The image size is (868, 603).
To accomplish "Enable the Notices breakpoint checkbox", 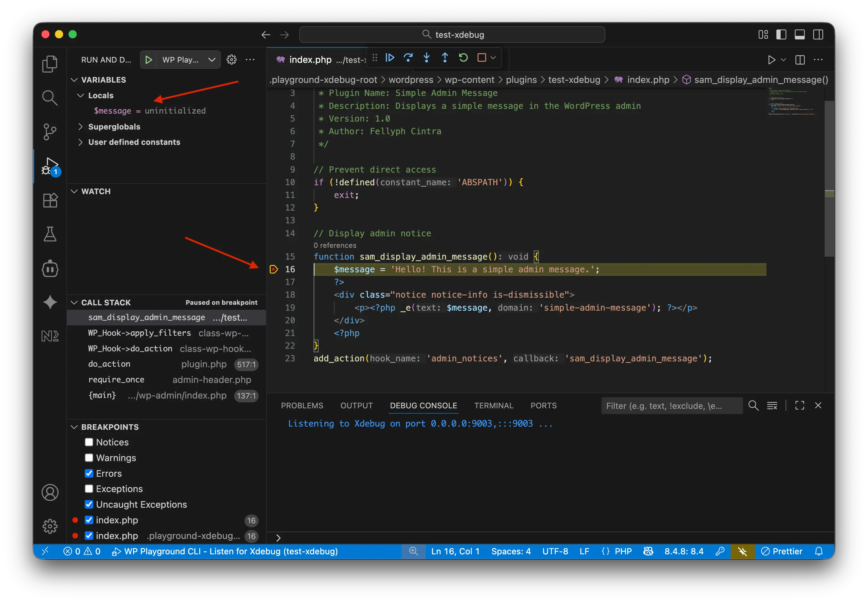I will click(x=89, y=442).
